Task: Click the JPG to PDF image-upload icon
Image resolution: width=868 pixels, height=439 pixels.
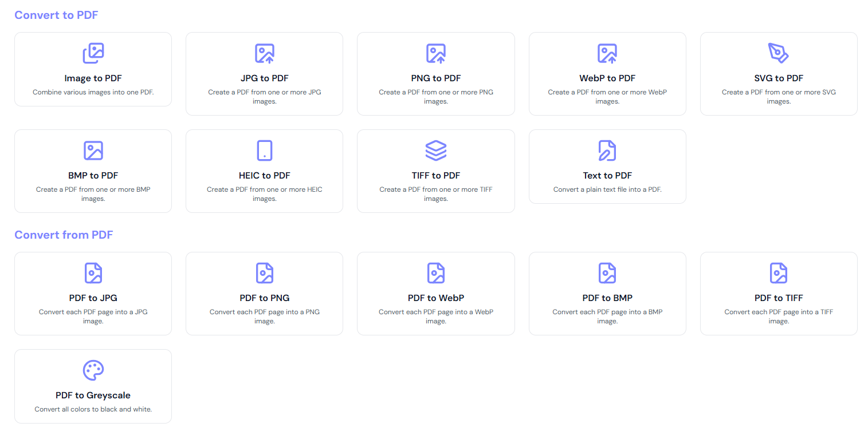Action: pos(264,53)
